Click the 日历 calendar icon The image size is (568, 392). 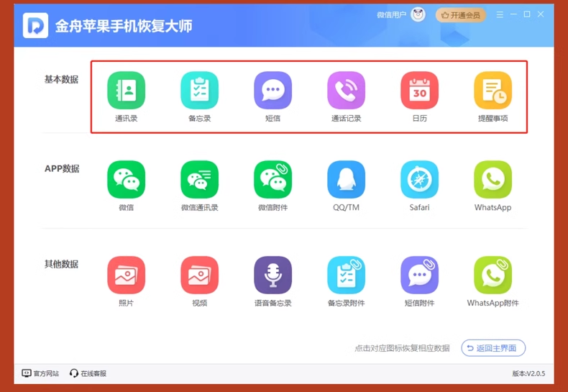click(x=419, y=90)
